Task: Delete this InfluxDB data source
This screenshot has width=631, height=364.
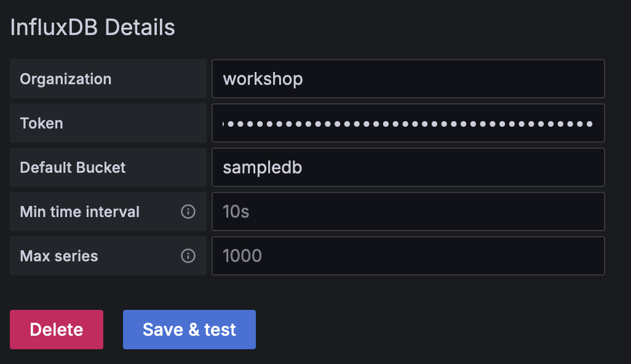Action: 57,330
